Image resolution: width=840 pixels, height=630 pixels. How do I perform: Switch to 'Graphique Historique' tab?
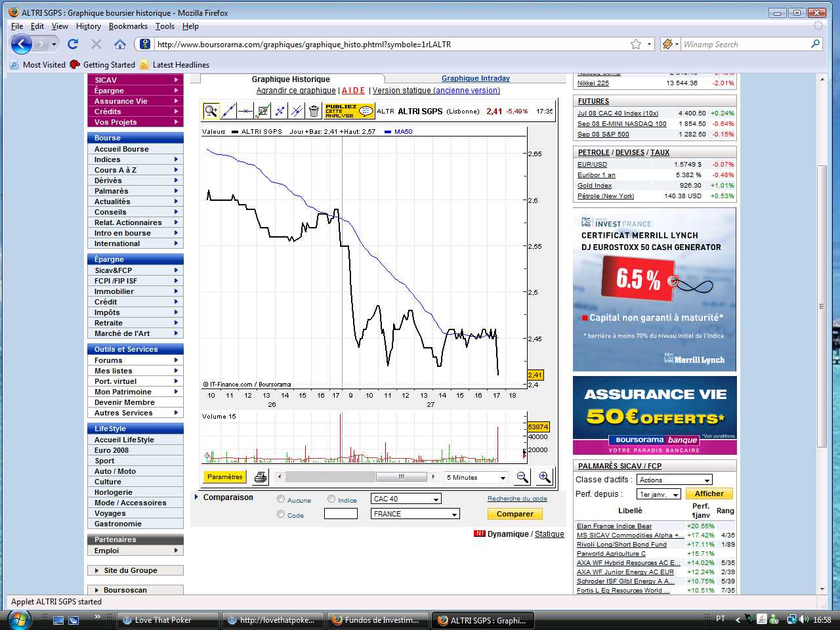coord(291,79)
